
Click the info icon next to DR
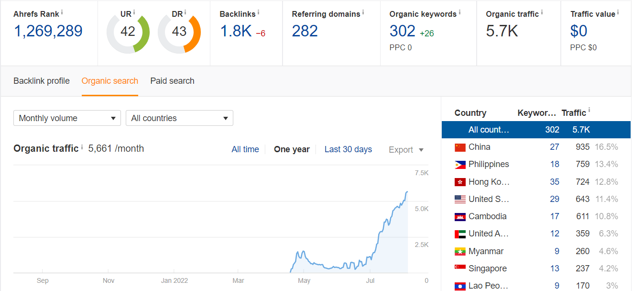[186, 11]
